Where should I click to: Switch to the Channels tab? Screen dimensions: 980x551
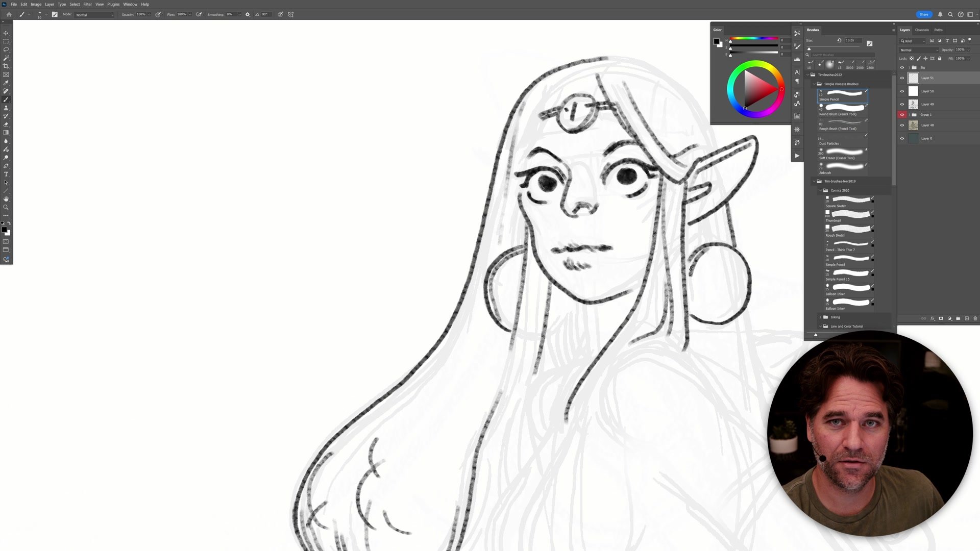[922, 30]
